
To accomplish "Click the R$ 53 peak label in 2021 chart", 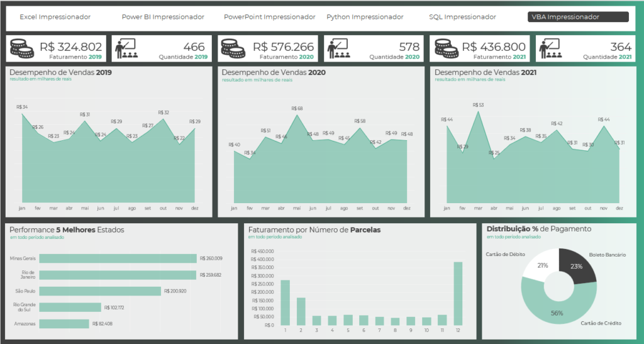I will pyautogui.click(x=478, y=105).
